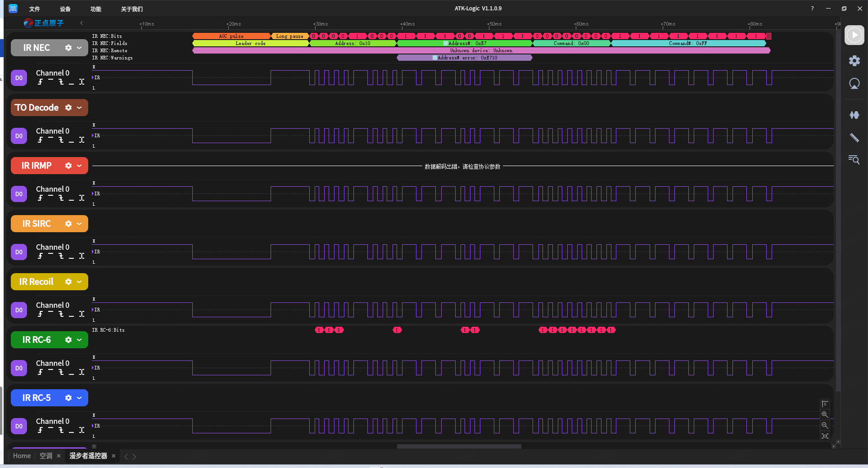Toggle rising edge trigger under IR NEC channel

[x=40, y=82]
